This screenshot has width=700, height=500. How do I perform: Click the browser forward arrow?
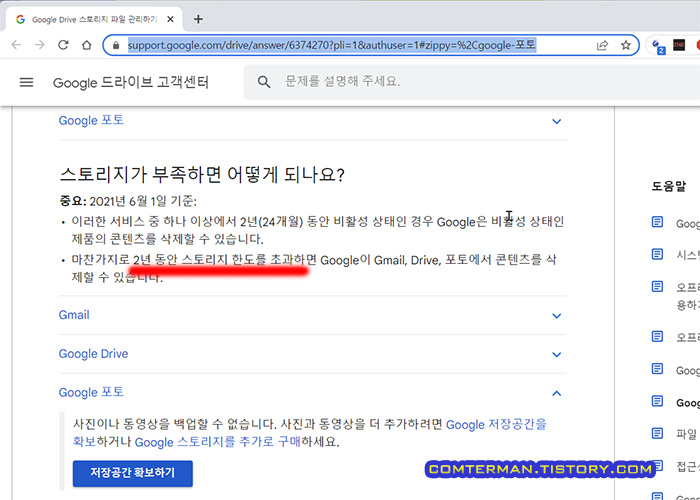pos(40,45)
